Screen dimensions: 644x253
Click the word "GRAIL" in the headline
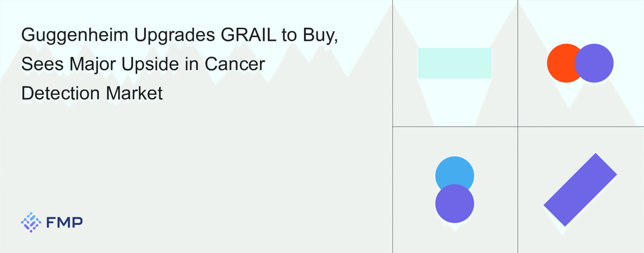pyautogui.click(x=248, y=34)
